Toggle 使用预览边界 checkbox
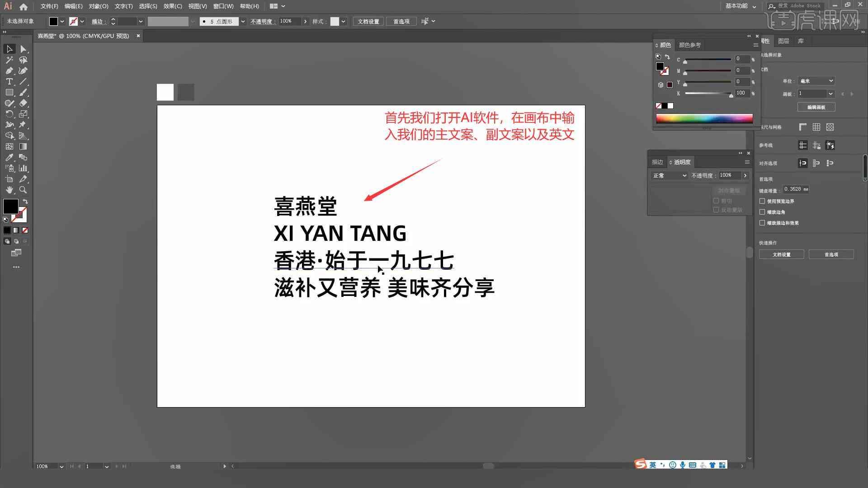The width and height of the screenshot is (868, 488). [x=763, y=201]
